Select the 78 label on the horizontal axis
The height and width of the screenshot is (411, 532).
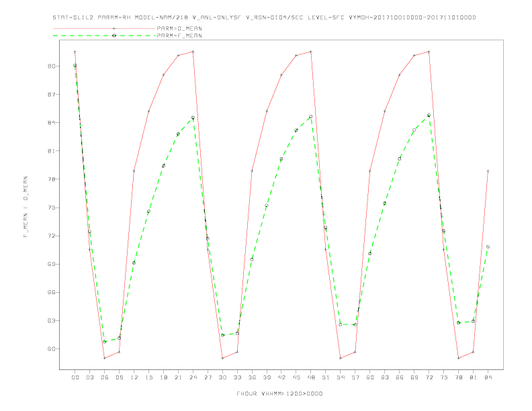pyautogui.click(x=458, y=377)
